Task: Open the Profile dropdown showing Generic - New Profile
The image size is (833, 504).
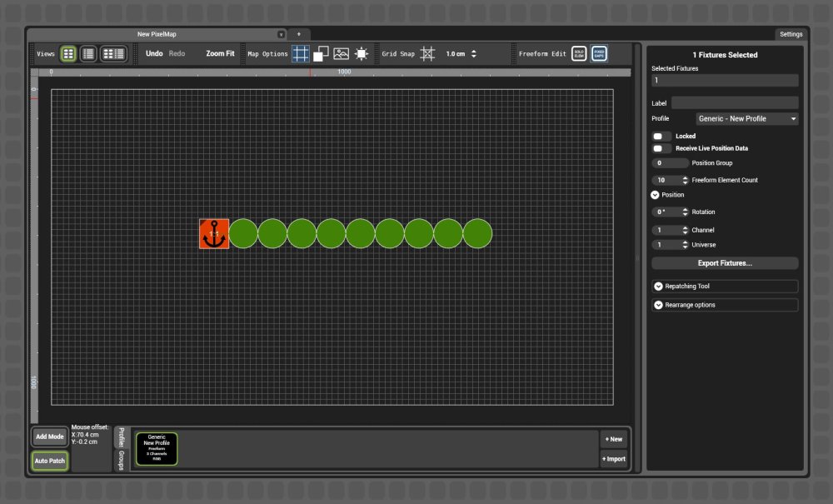Action: (746, 118)
